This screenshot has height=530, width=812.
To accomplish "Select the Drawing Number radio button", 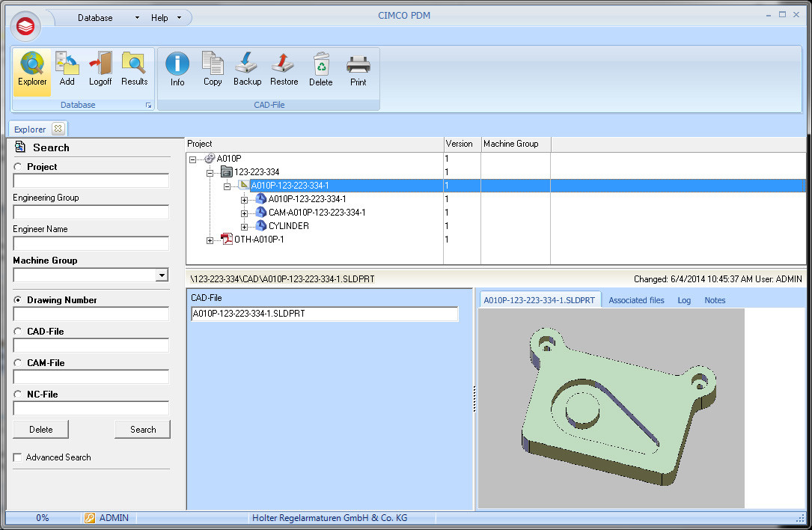I will [18, 300].
